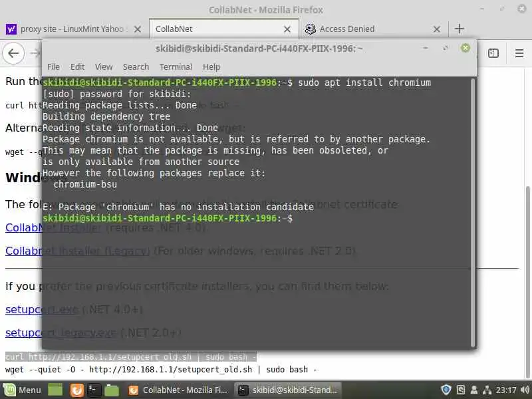Open the terminal Search menu

(136, 67)
